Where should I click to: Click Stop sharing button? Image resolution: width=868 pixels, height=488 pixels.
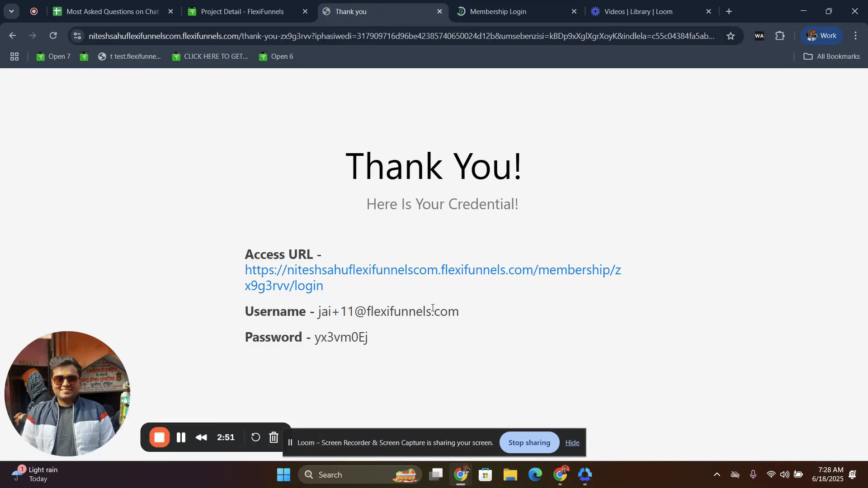coord(529,443)
